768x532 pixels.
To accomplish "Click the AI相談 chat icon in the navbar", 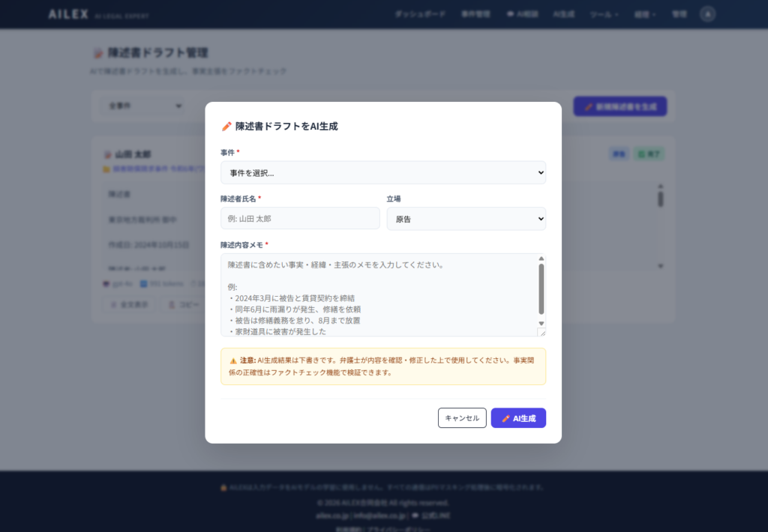I will click(x=509, y=13).
